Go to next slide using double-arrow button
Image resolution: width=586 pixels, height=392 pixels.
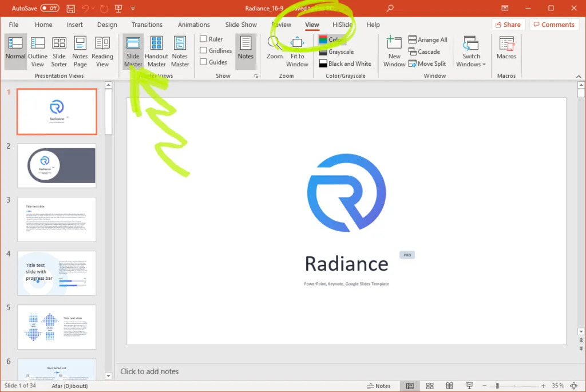(581, 349)
